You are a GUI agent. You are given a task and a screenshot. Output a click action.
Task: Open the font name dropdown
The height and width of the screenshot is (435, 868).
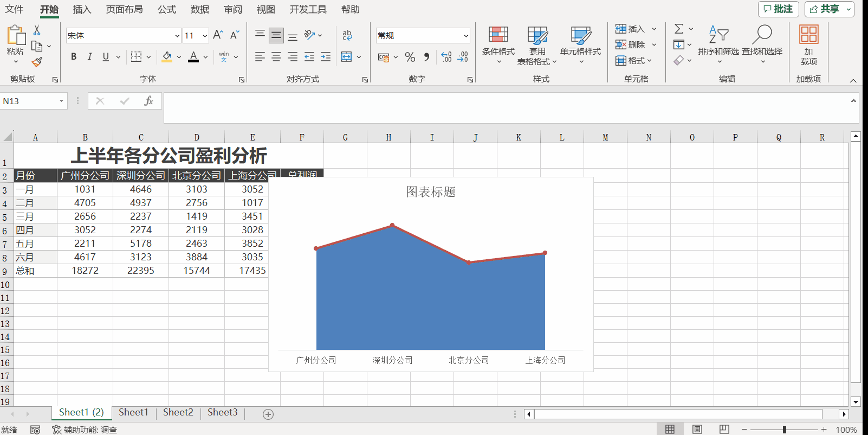pos(177,36)
